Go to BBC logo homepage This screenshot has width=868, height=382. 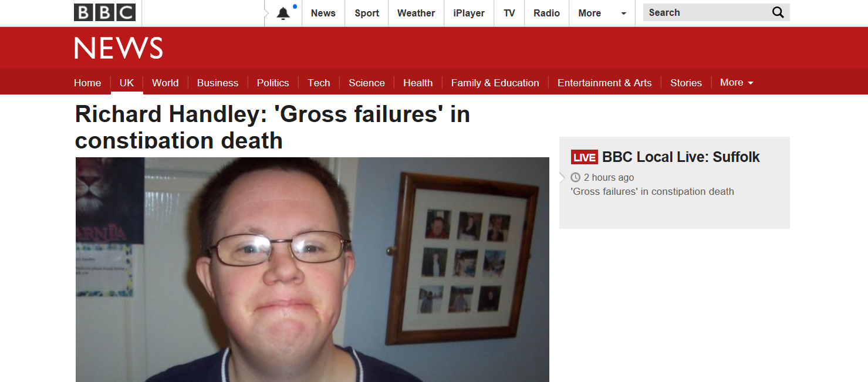tap(104, 12)
